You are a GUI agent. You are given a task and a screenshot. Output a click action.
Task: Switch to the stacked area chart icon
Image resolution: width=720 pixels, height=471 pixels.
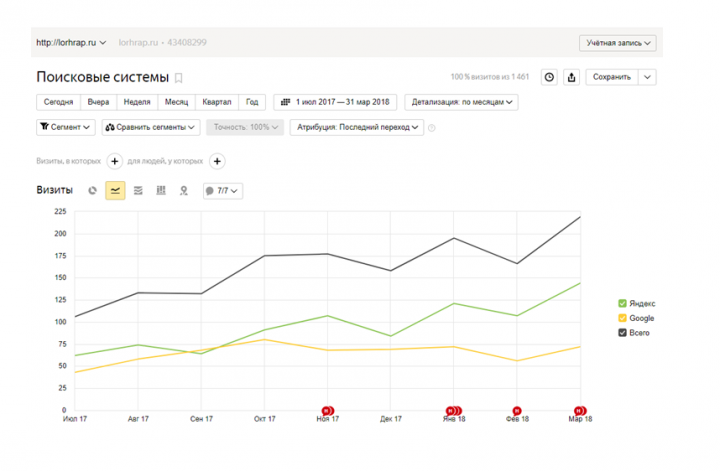point(138,191)
